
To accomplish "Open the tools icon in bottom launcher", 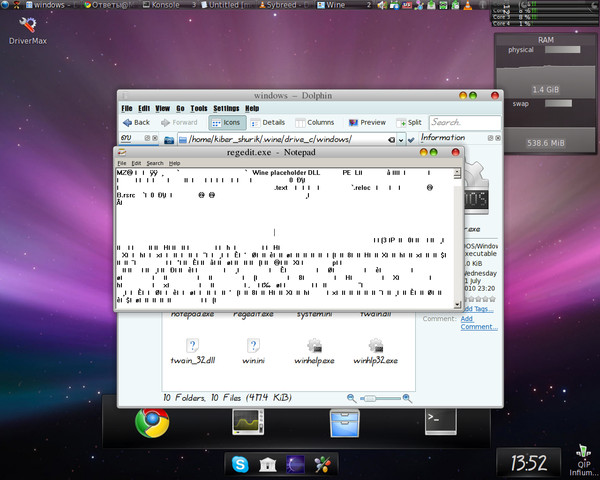I will coord(323,465).
